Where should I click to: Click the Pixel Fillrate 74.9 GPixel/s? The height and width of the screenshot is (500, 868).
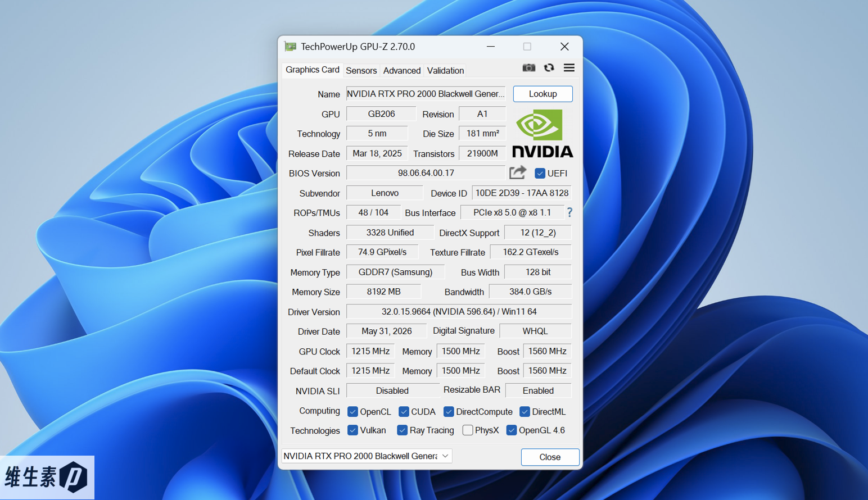click(x=382, y=252)
